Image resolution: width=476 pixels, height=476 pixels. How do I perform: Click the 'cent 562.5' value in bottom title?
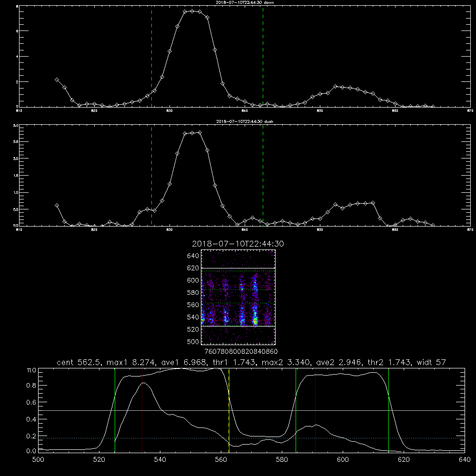pos(80,362)
